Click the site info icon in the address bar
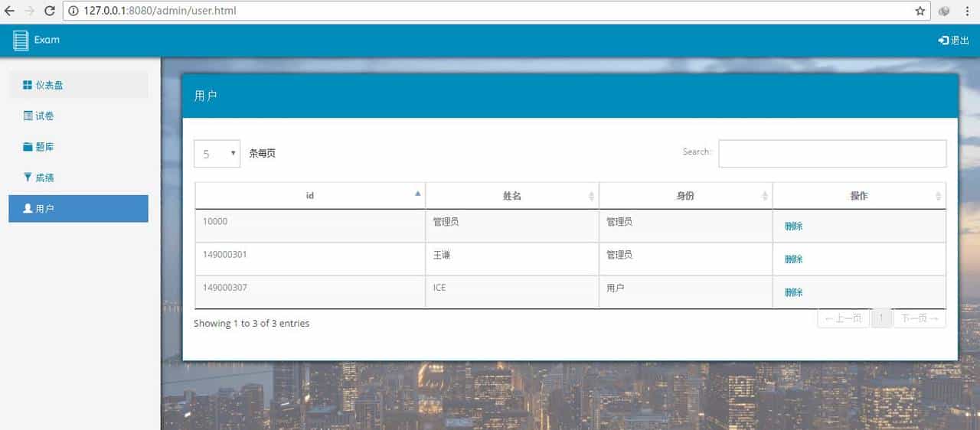The image size is (980, 430). click(73, 11)
